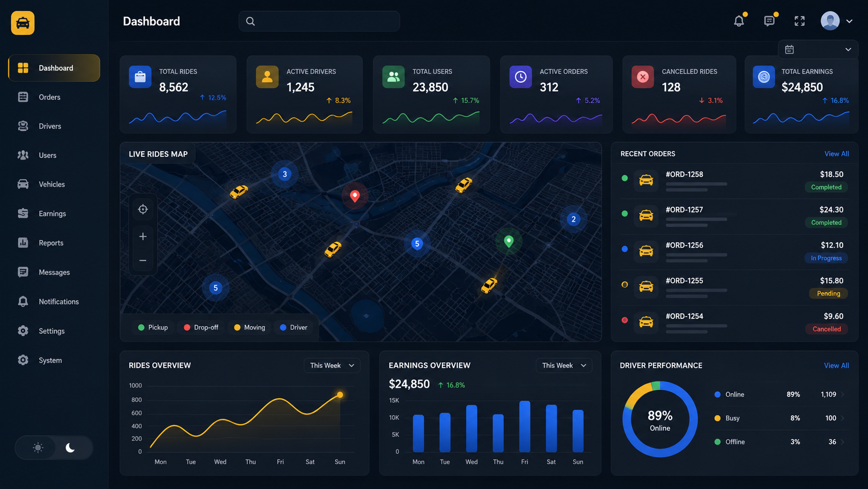The width and height of the screenshot is (868, 489).
Task: Expand the Offline drivers row chevron
Action: [843, 442]
